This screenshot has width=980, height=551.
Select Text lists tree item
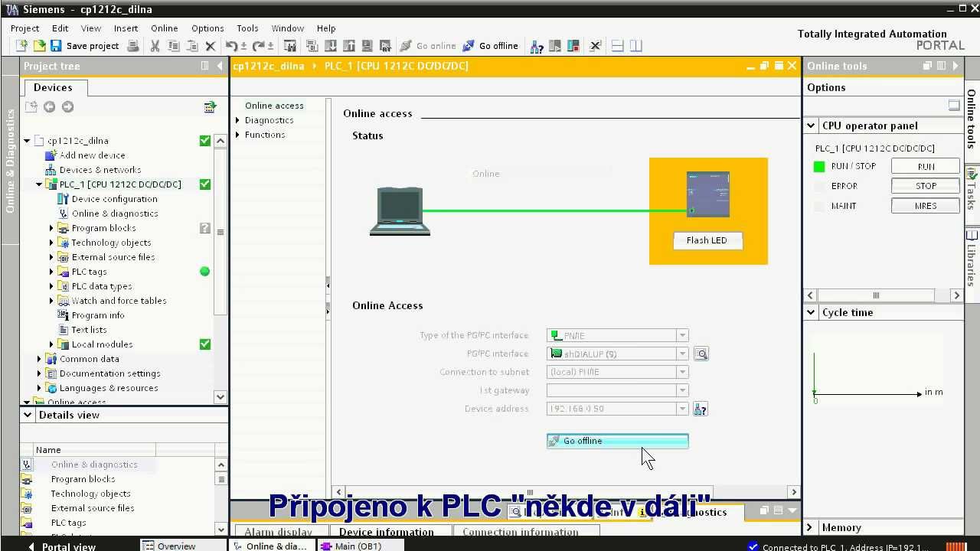click(89, 330)
